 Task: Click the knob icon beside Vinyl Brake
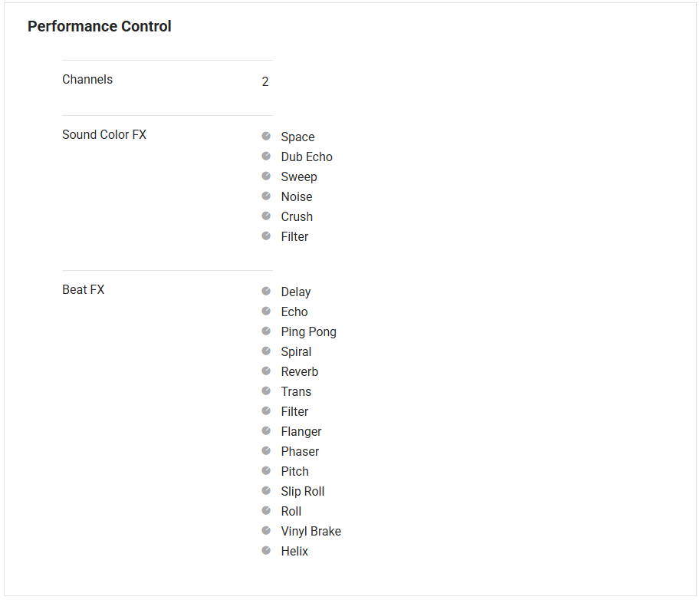pyautogui.click(x=266, y=530)
